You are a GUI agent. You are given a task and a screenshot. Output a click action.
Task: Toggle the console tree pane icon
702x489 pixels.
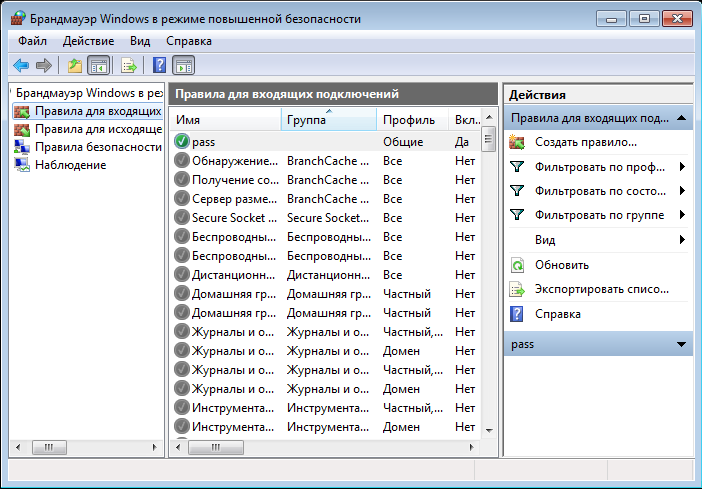click(98, 66)
